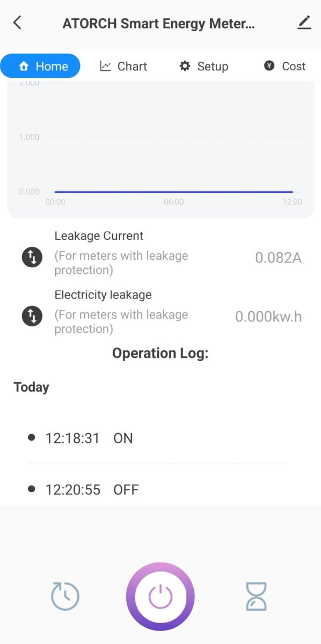321x644 pixels.
Task: Toggle the purple power button
Action: [x=160, y=596]
